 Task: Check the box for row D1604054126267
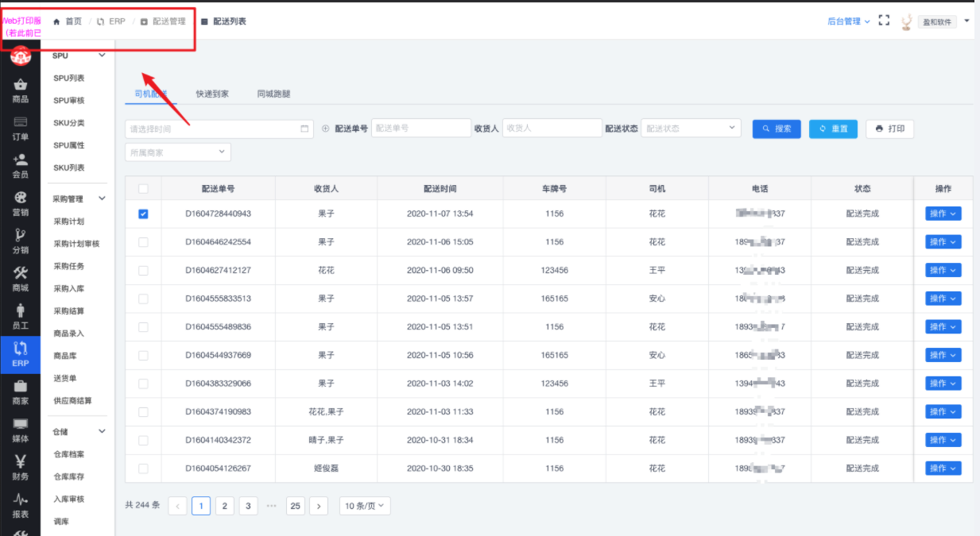143,469
